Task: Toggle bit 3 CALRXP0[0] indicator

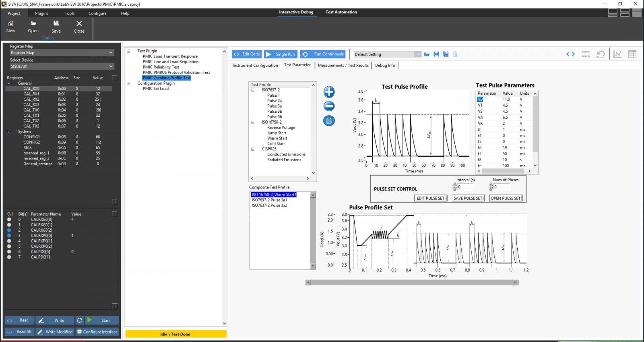Action: coord(9,236)
